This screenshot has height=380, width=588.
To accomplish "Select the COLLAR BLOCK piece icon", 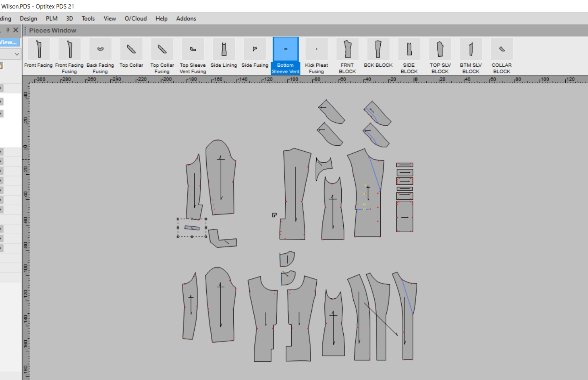I will [x=502, y=49].
